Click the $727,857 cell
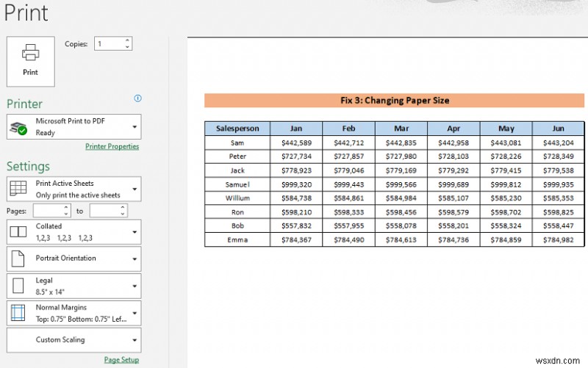This screenshot has width=588, height=368. pos(348,156)
